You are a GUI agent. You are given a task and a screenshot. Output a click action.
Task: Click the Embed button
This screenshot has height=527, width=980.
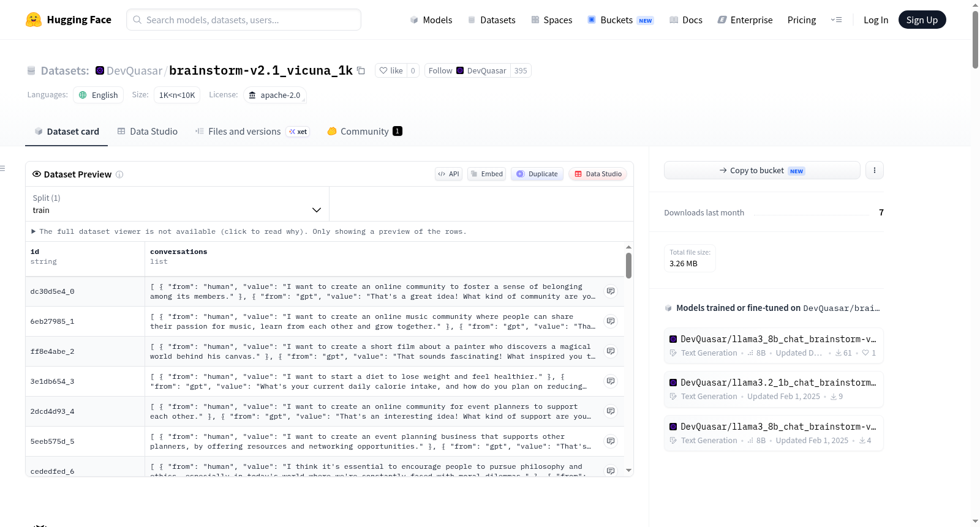(486, 174)
